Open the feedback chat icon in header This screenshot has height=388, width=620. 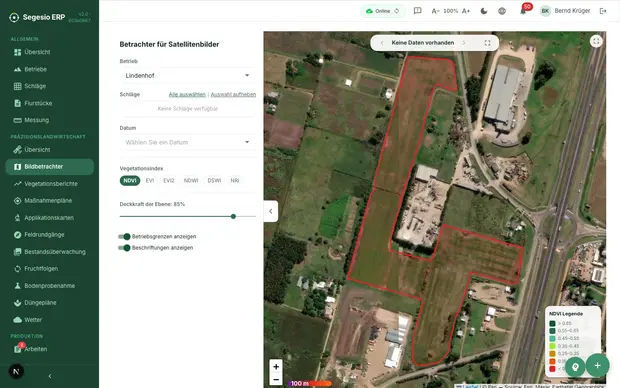point(417,11)
